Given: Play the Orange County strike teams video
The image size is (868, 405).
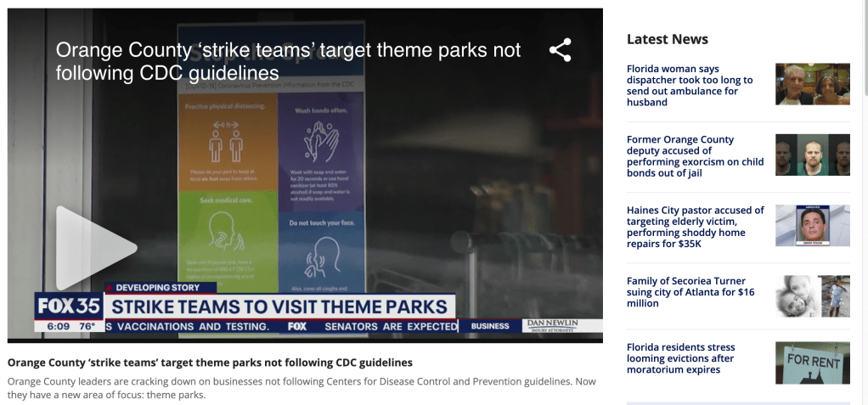Looking at the screenshot, I should pyautogui.click(x=95, y=248).
